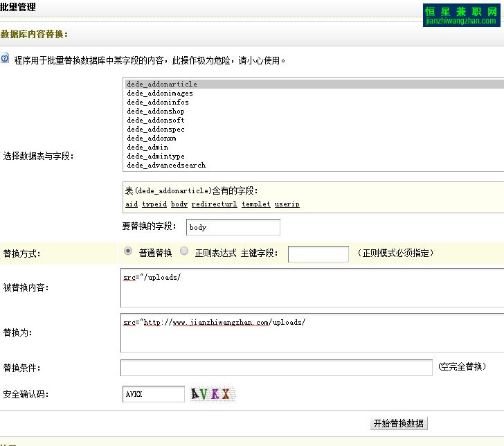Screen dimensions: 504x446
Task: Click the body field link
Action: pos(179,204)
